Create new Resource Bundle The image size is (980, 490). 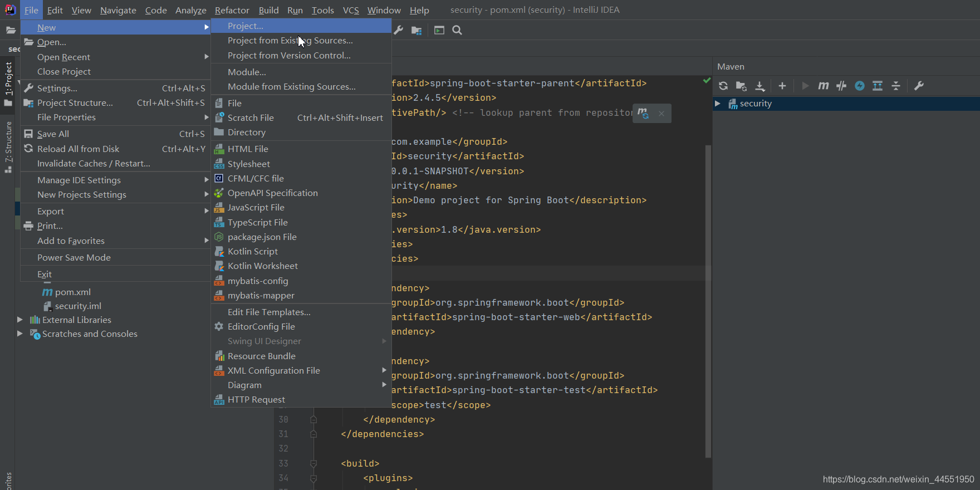click(x=301, y=356)
